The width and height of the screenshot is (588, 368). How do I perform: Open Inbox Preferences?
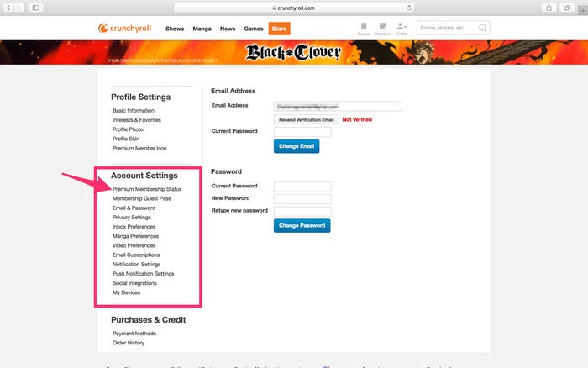134,226
